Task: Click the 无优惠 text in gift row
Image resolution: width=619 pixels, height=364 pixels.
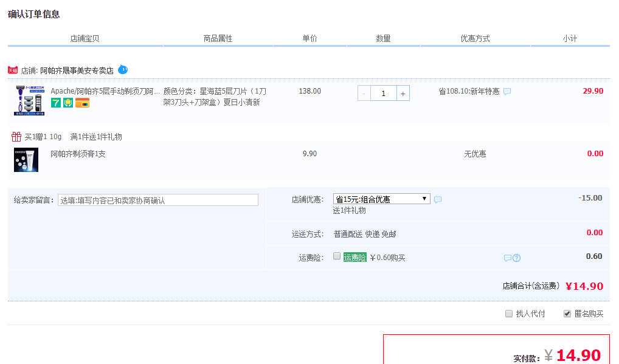Action: tap(475, 154)
